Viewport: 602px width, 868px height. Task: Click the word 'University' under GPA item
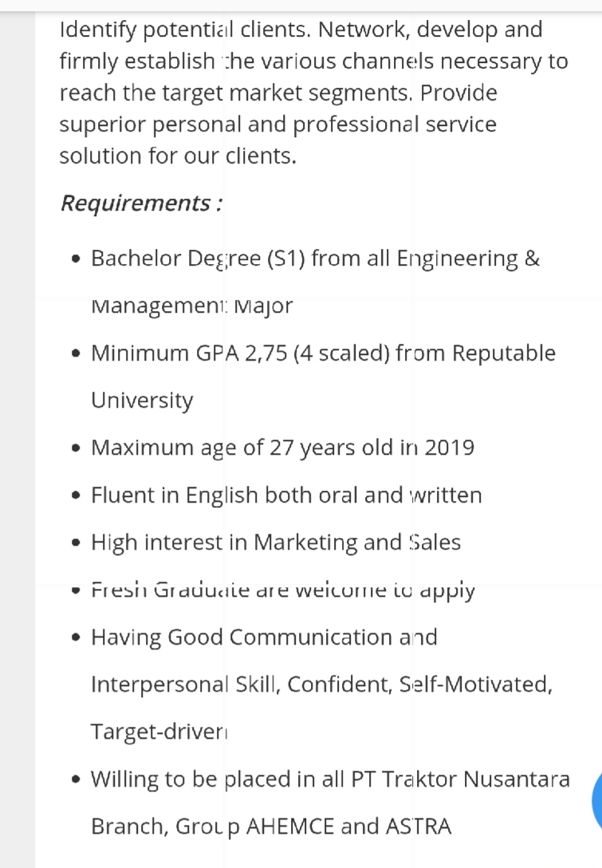(x=142, y=400)
